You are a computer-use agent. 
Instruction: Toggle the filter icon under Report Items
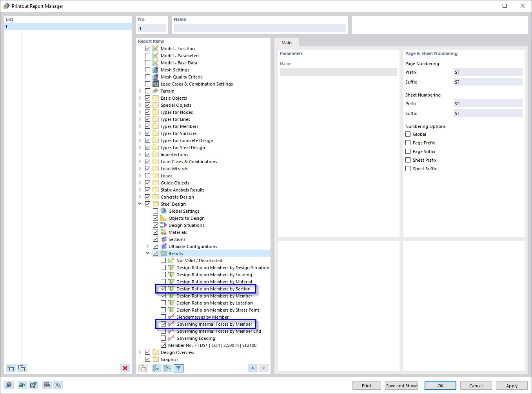click(x=178, y=368)
